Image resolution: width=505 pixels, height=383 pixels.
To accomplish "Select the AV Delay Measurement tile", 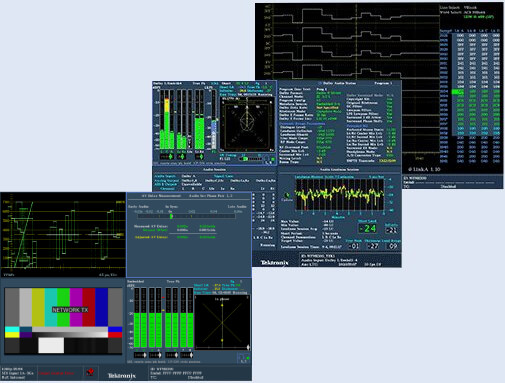I will pyautogui.click(x=189, y=235).
